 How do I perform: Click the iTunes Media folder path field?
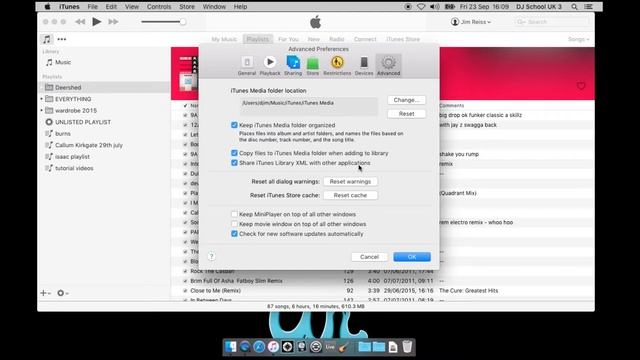pyautogui.click(x=309, y=106)
